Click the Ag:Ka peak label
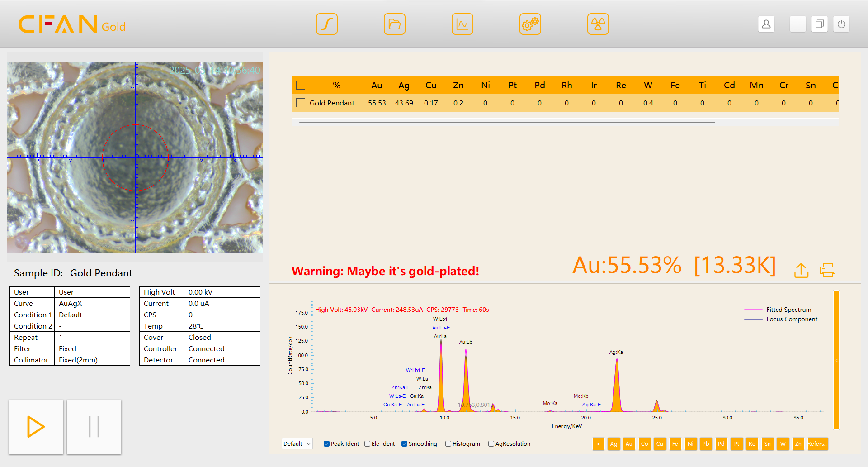The height and width of the screenshot is (467, 868). tap(616, 352)
